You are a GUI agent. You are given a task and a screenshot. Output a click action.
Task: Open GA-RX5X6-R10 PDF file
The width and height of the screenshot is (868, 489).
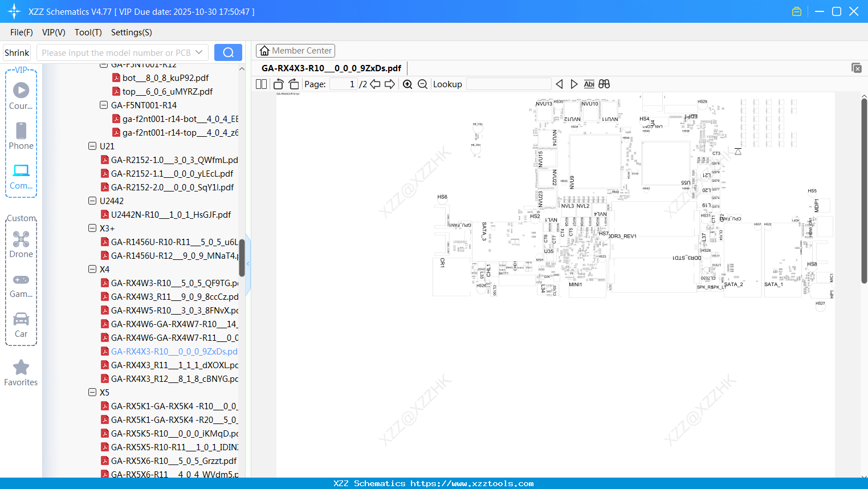click(x=169, y=461)
